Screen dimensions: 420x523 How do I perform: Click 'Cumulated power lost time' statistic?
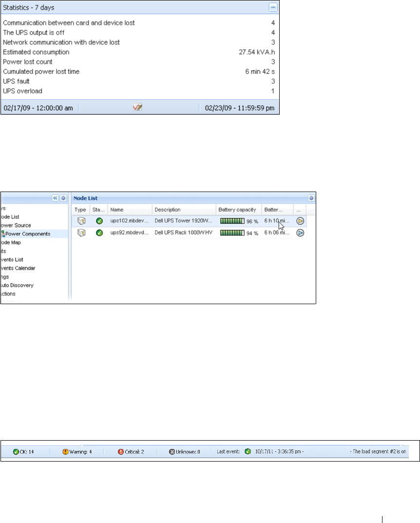(x=140, y=71)
